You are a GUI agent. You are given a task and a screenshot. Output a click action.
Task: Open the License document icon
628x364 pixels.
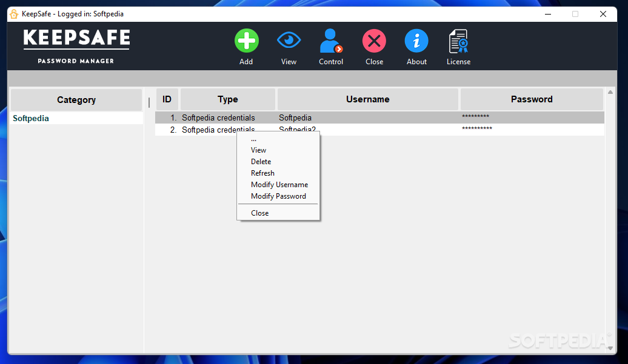(x=459, y=41)
